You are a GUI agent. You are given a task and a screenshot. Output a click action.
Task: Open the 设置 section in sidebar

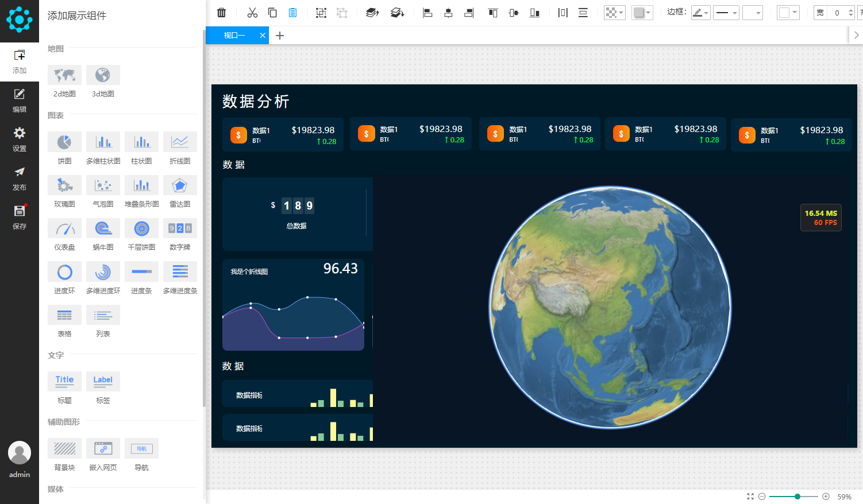[20, 139]
